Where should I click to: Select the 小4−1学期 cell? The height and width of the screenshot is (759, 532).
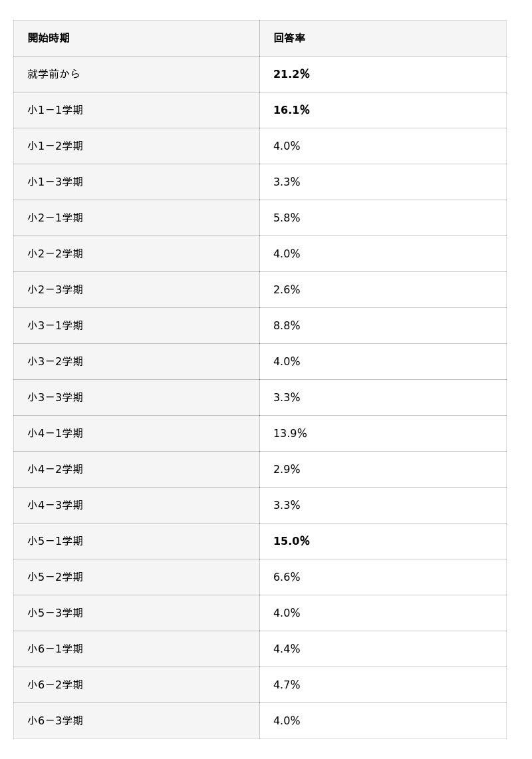click(x=55, y=434)
